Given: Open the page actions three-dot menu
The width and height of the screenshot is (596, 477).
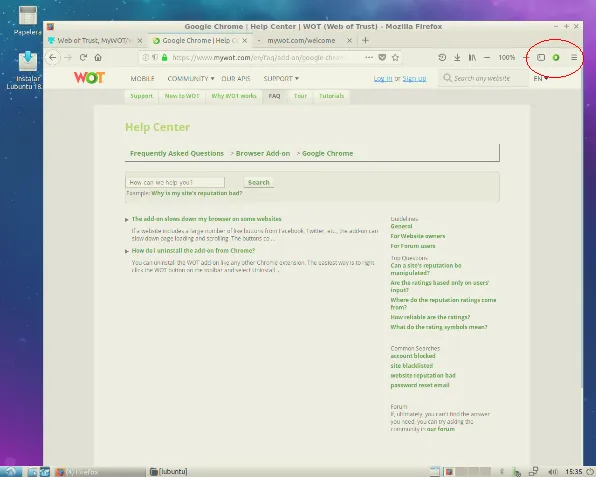Looking at the screenshot, I should pyautogui.click(x=369, y=57).
